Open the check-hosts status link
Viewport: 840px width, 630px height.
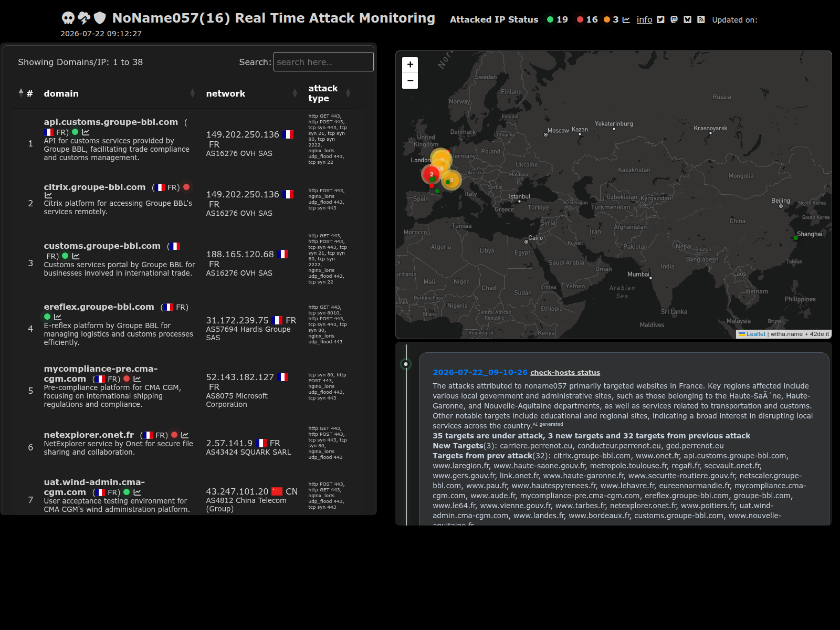click(565, 372)
